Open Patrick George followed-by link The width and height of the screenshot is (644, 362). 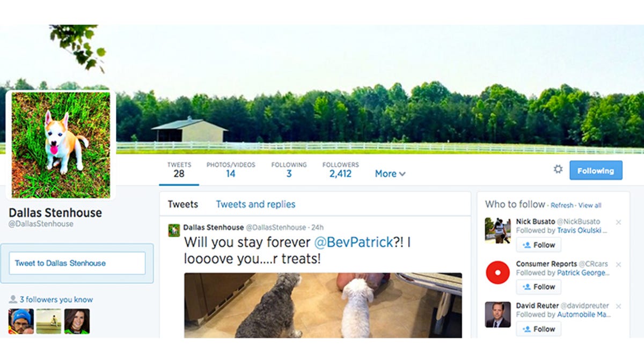583,272
